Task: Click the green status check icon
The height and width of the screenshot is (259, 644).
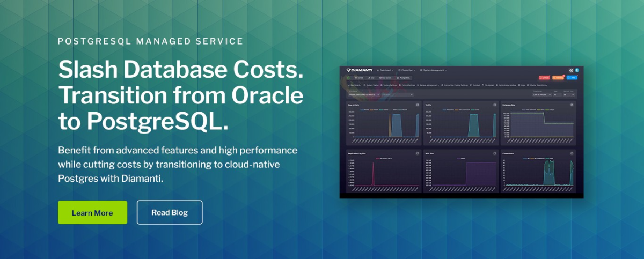Action: (348, 78)
